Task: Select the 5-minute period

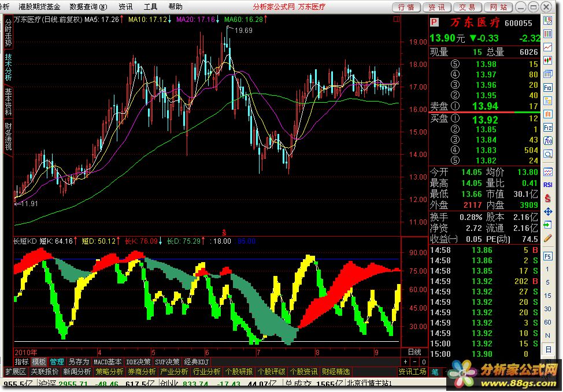Action: pyautogui.click(x=547, y=282)
